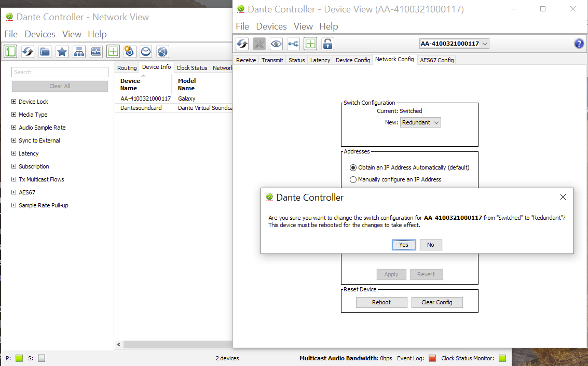Click the wrench tools icon in Device View
The image size is (588, 366).
click(x=259, y=44)
